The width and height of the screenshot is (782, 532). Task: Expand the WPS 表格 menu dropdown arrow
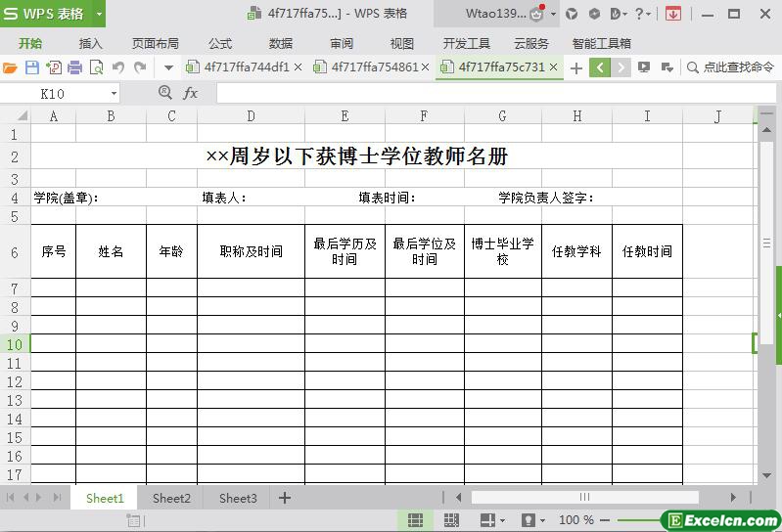point(99,14)
